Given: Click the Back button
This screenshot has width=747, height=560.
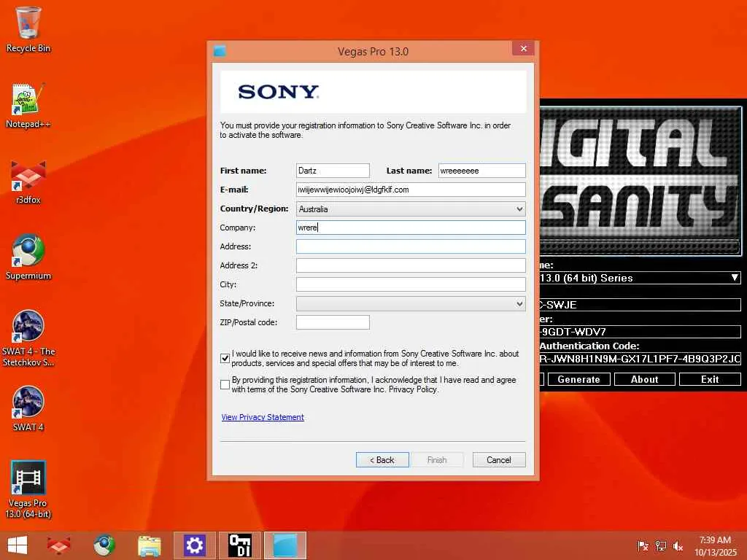Looking at the screenshot, I should [382, 459].
